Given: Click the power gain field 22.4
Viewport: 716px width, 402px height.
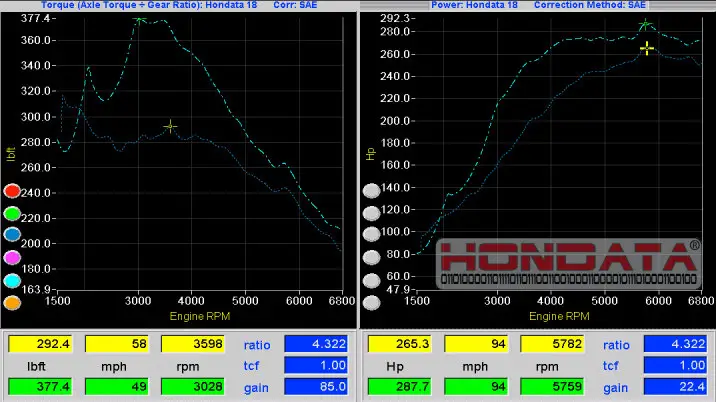Looking at the screenshot, I should pyautogui.click(x=675, y=386).
